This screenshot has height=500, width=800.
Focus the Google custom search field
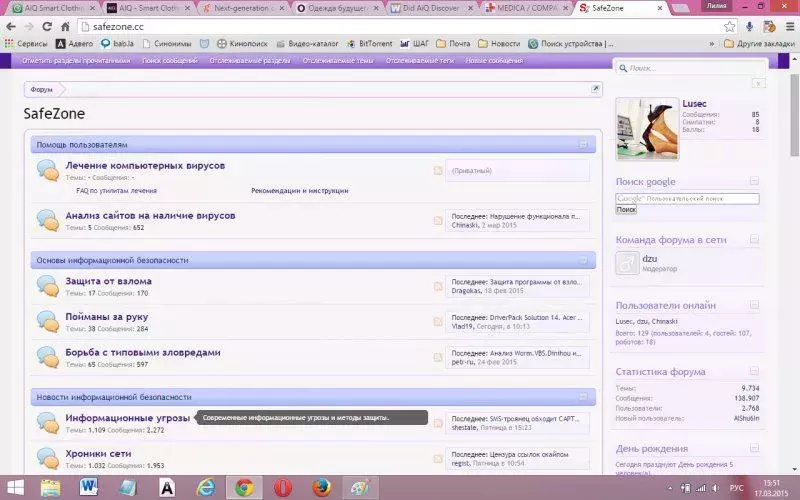(x=687, y=198)
